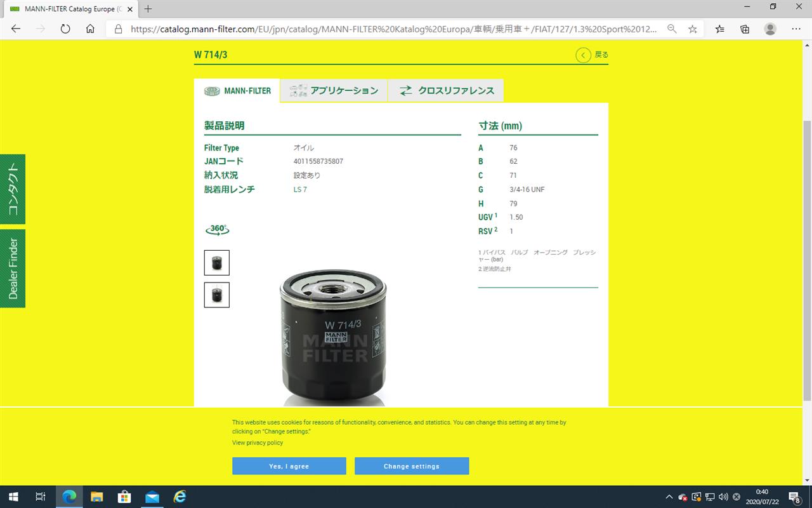Open a new browser tab
812x508 pixels.
coord(148,9)
